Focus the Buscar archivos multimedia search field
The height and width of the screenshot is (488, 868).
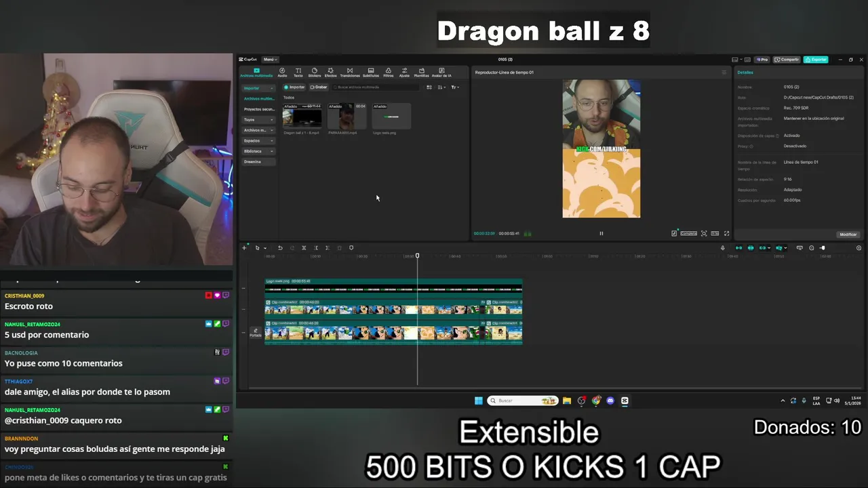(376, 87)
